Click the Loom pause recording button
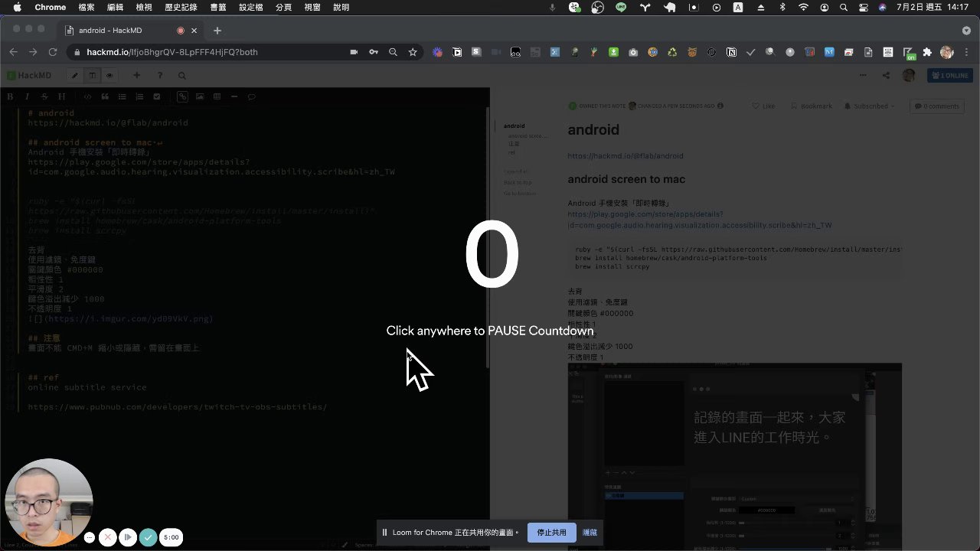The image size is (980, 551). tap(128, 537)
